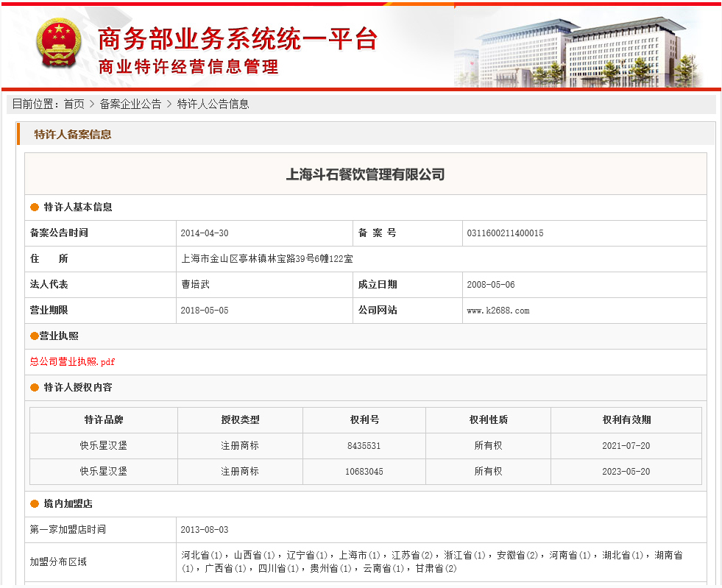Click the 第一家加盟店时间 label
The image size is (722, 588).
coord(68,530)
